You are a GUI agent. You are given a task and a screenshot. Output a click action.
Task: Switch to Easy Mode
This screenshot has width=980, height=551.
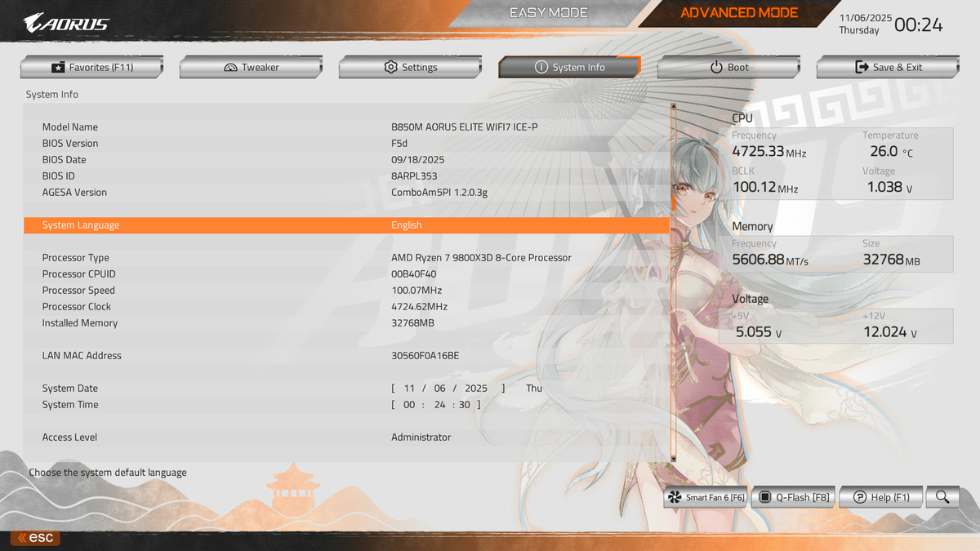click(548, 13)
